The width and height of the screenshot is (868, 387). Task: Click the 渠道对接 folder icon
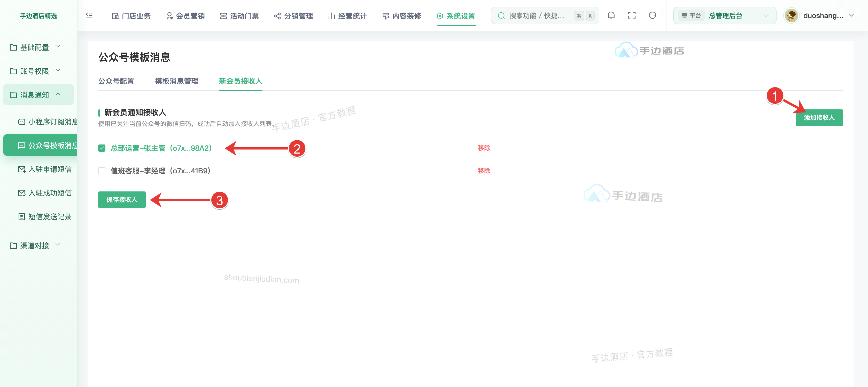pos(13,246)
